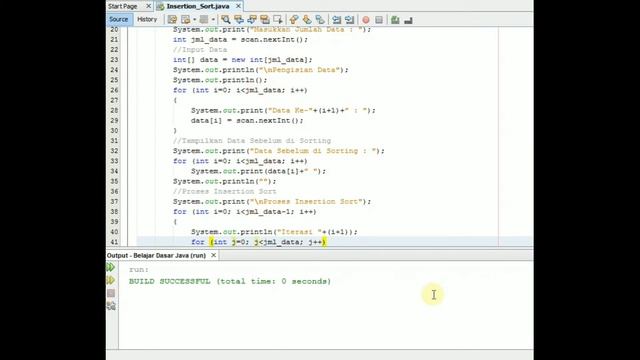Close the Start Page tab
This screenshot has width=640, height=360.
(x=149, y=6)
